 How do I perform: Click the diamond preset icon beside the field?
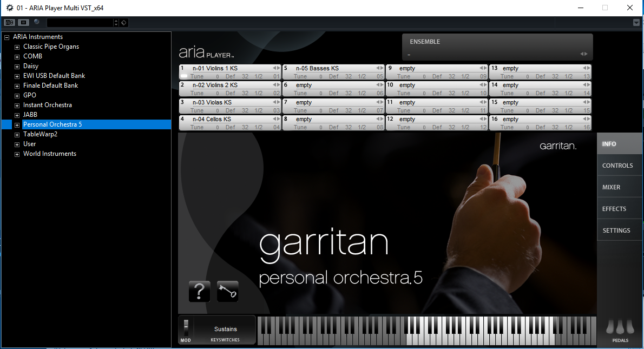coord(123,23)
